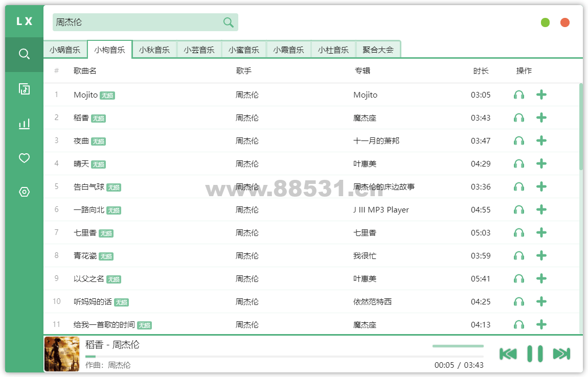Play 告白气球 with headphone icon
Viewport: 588px width, 377px height.
click(519, 186)
